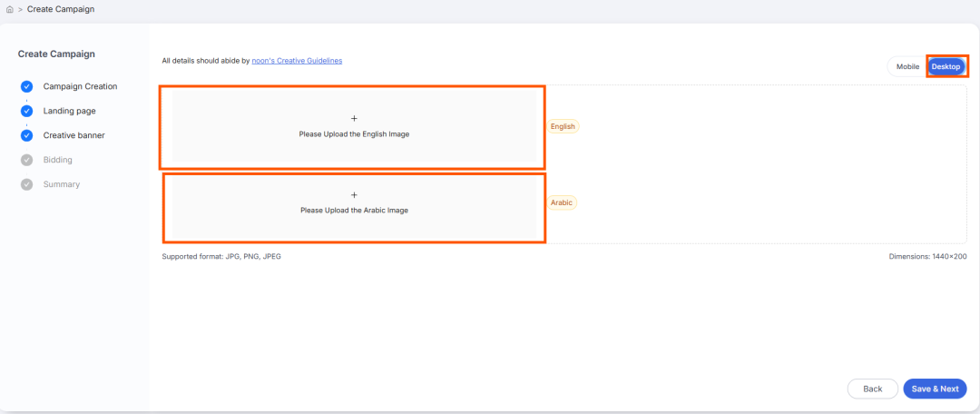Screen dimensions: 980x414
Task: Click the Summary step status icon
Action: coord(26,184)
